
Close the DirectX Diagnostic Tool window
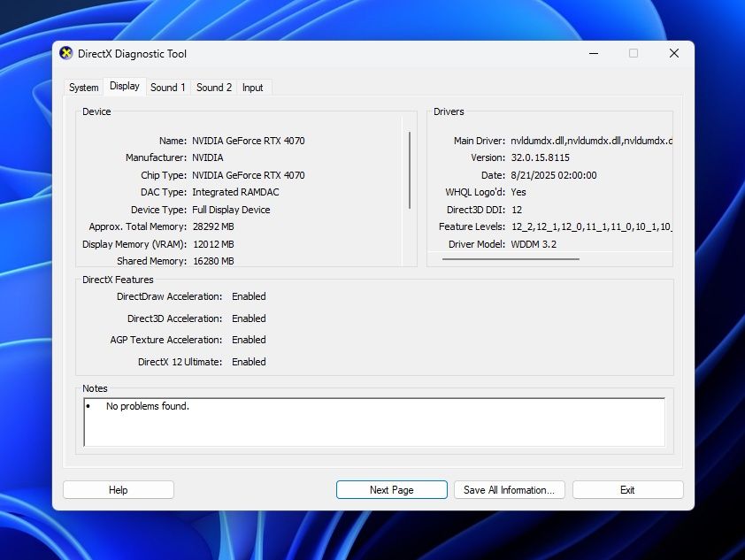(x=673, y=53)
